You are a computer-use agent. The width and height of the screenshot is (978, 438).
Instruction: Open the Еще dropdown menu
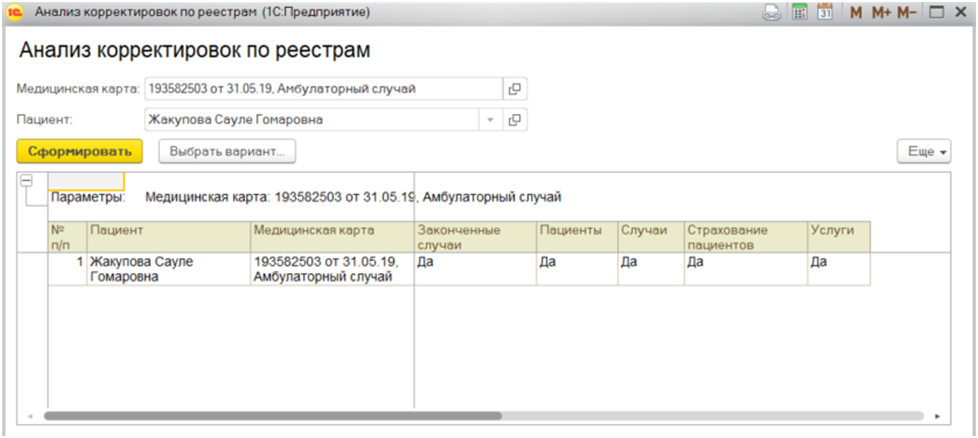coord(924,152)
